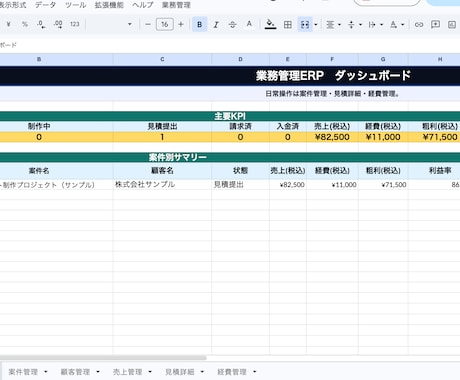The width and height of the screenshot is (460, 380).
Task: Open the 売上管理 tab options arrow
Action: 150,372
